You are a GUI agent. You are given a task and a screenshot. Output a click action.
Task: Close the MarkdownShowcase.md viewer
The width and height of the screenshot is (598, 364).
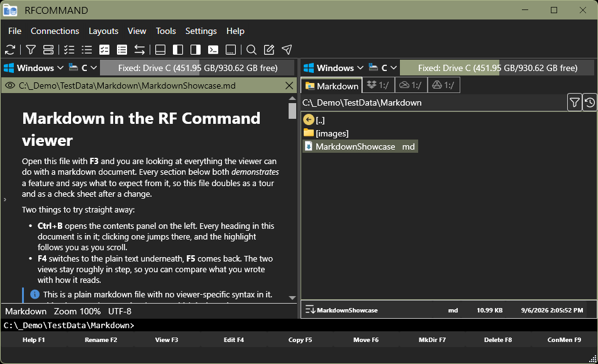pyautogui.click(x=289, y=85)
